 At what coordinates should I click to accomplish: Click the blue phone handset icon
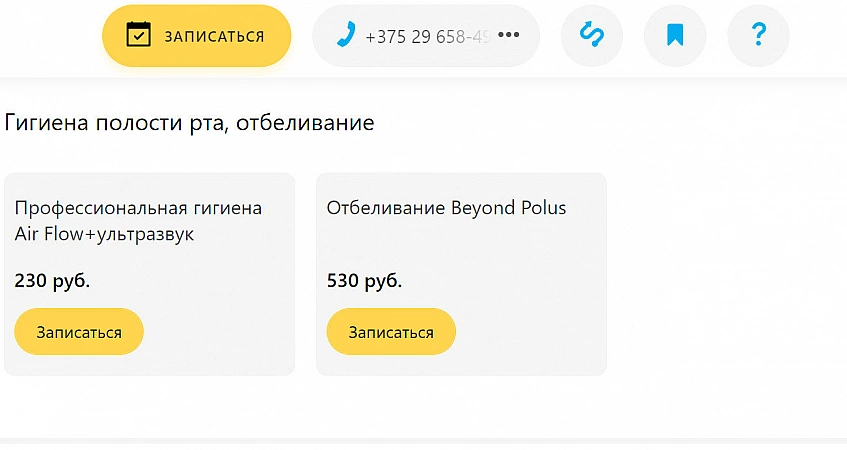tap(346, 35)
